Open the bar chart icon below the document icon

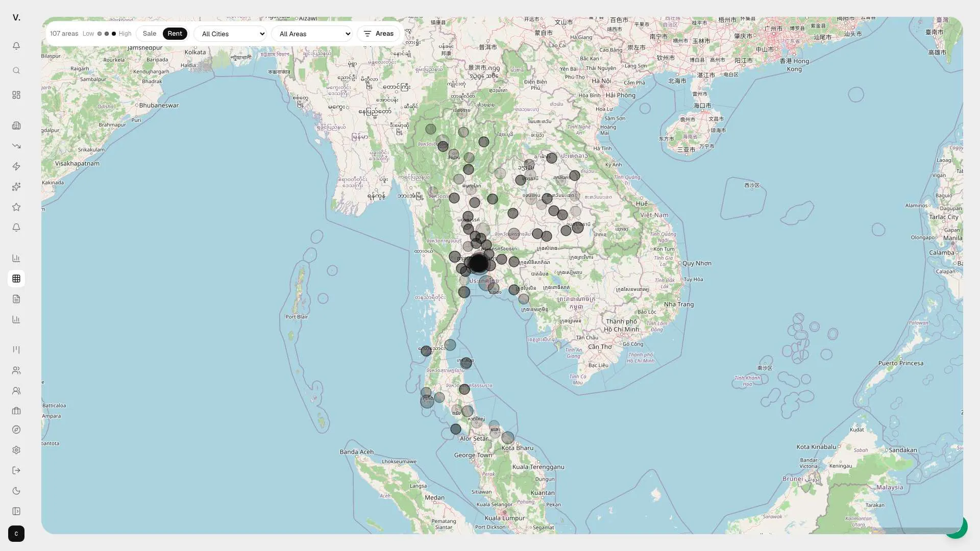click(x=16, y=319)
